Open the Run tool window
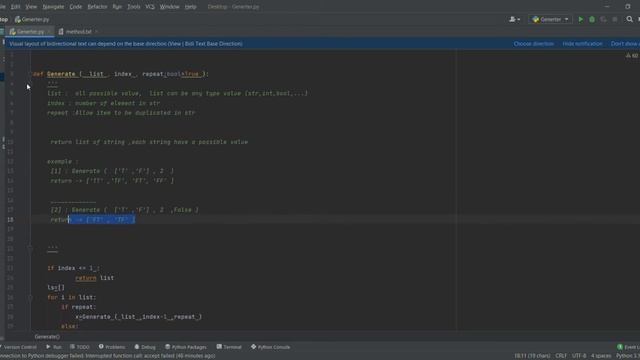Viewport: 640px width, 360px height. coord(54,347)
